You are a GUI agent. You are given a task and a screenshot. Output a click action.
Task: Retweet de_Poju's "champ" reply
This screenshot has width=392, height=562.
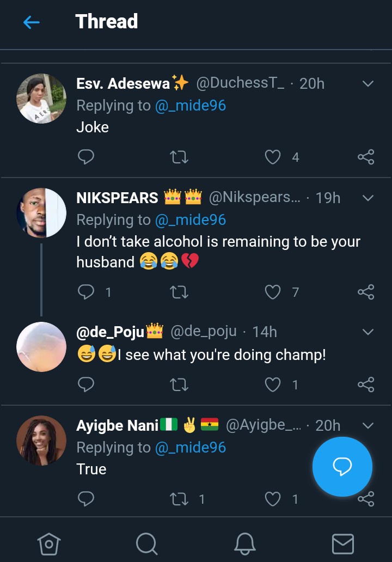tap(179, 385)
